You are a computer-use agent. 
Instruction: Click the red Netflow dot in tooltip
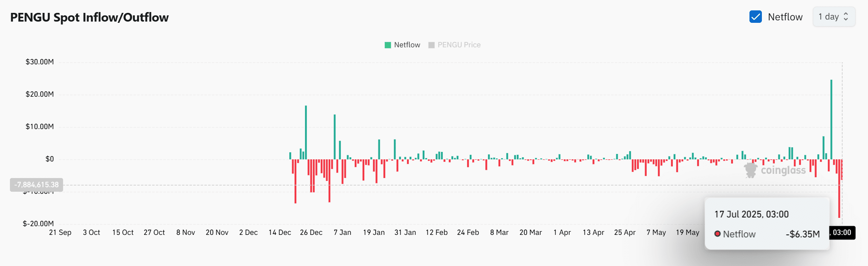(717, 234)
